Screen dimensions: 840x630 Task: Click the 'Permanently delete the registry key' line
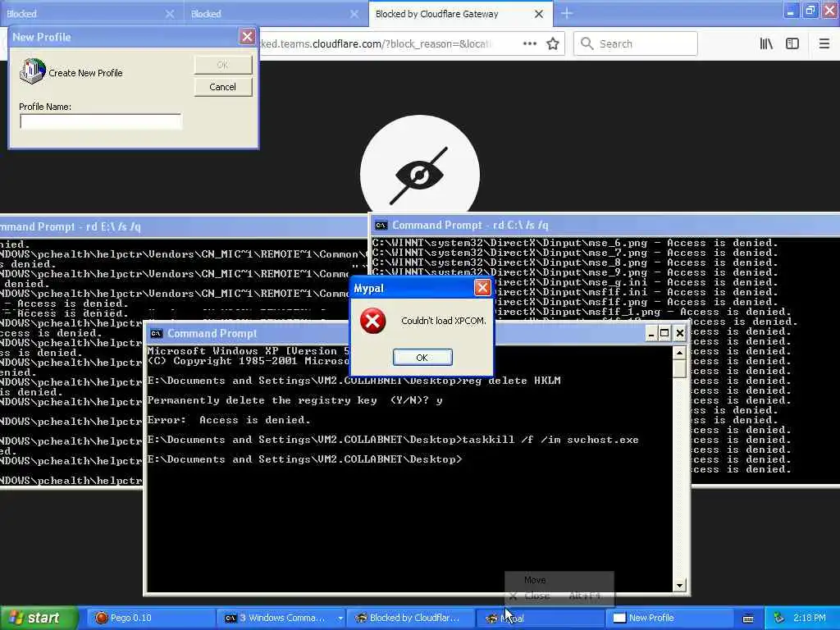[294, 400]
